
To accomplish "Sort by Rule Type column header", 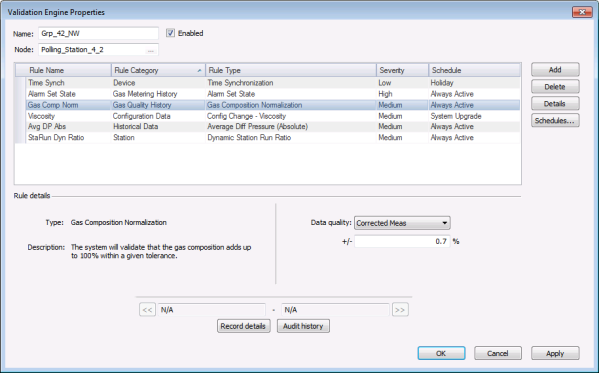I will (291, 70).
